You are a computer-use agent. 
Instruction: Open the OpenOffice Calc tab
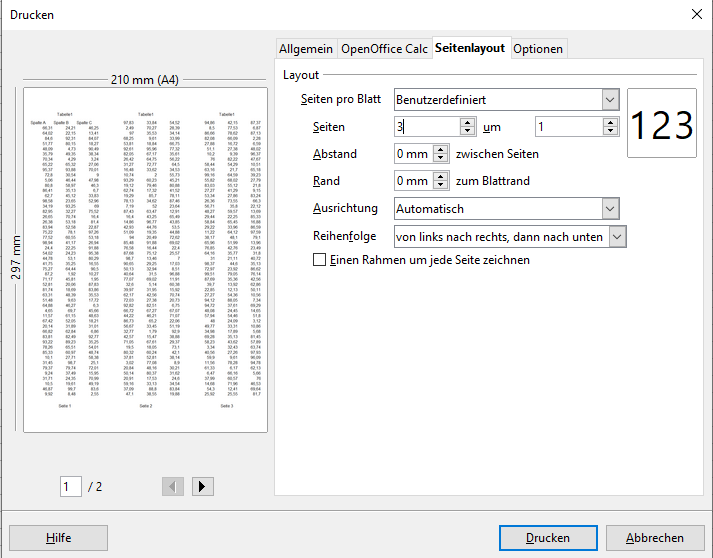pos(384,48)
